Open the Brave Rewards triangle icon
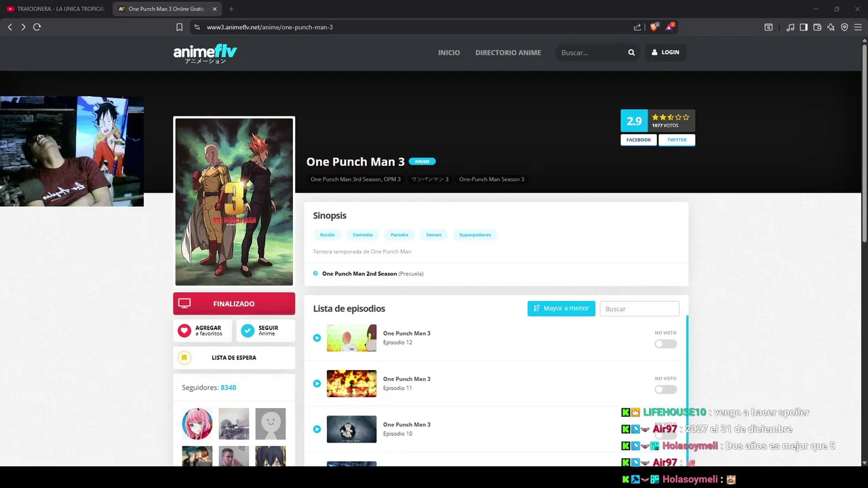 669,27
